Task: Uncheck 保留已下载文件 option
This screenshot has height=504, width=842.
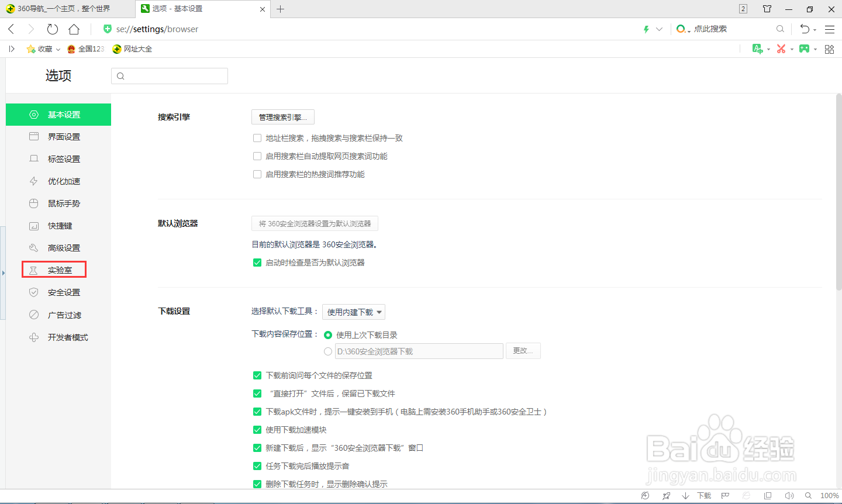Action: [x=257, y=393]
